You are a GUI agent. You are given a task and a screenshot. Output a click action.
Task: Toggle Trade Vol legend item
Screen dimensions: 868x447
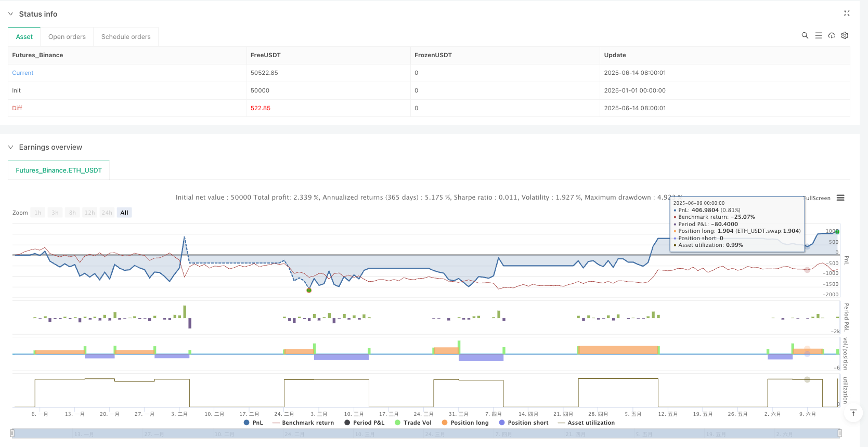[x=413, y=423]
